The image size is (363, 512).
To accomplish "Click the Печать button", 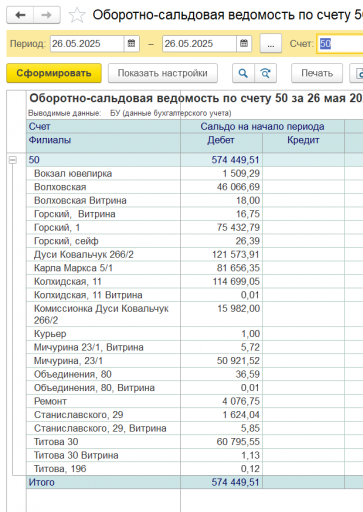I will 317,73.
